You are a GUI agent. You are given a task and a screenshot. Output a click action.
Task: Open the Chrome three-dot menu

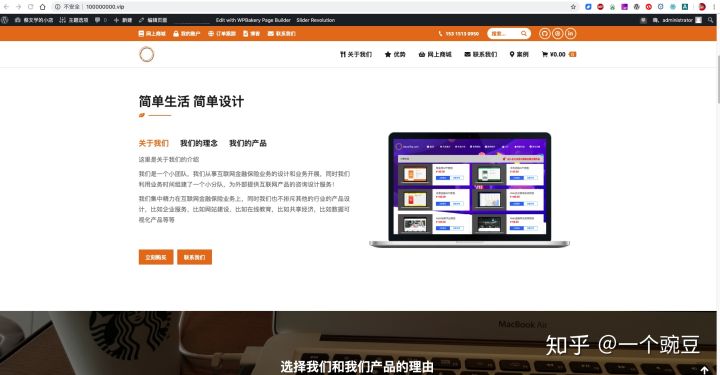pyautogui.click(x=714, y=7)
